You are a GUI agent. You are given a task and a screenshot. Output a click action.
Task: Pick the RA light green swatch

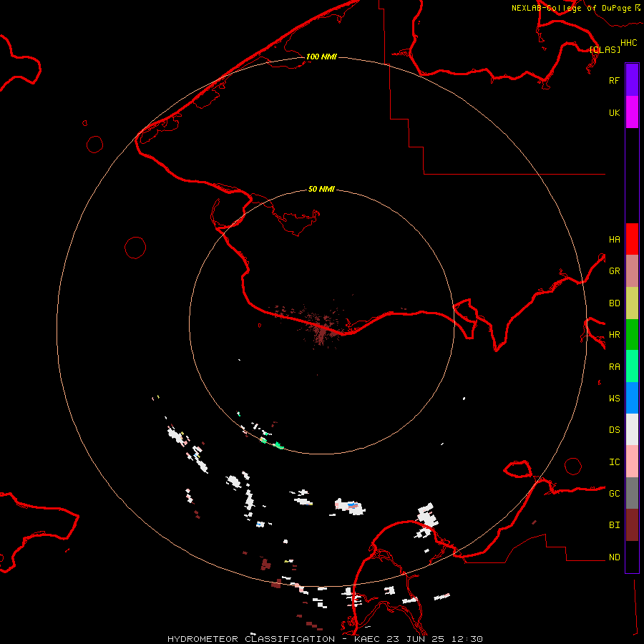[x=632, y=366]
